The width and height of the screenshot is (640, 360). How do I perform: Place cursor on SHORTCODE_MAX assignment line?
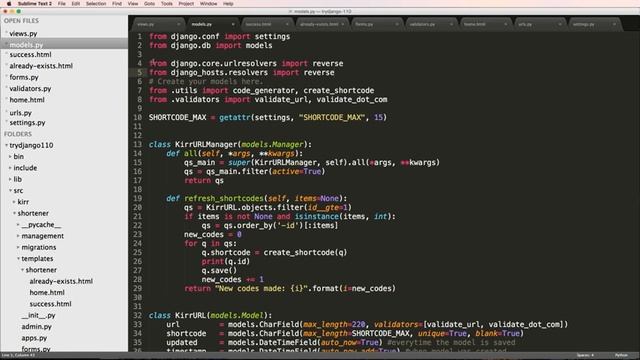coord(267,118)
